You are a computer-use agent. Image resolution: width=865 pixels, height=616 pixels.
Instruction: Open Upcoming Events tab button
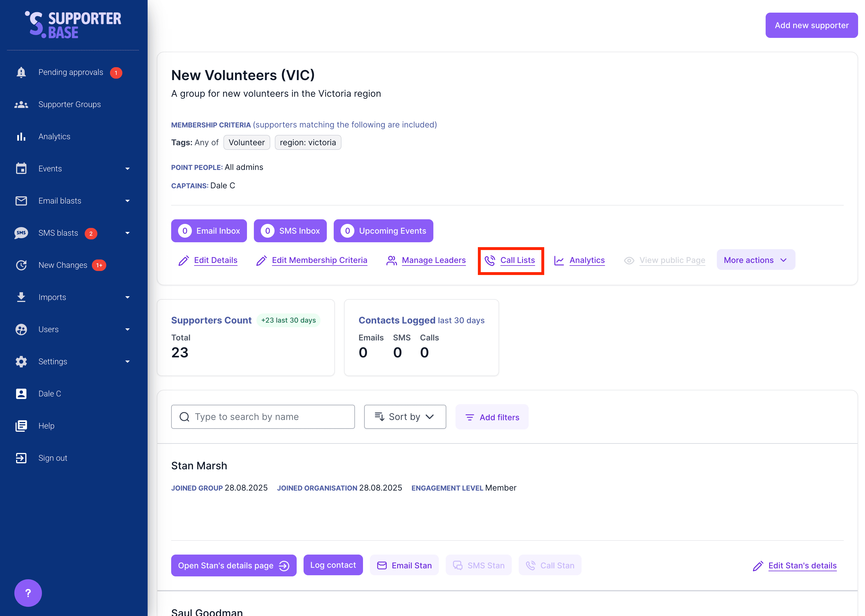point(383,230)
